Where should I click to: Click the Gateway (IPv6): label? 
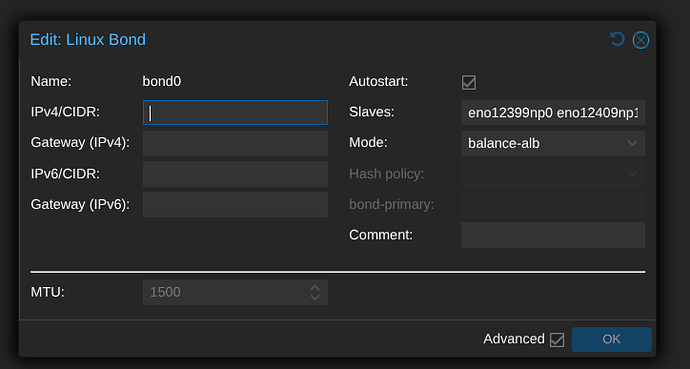click(80, 205)
